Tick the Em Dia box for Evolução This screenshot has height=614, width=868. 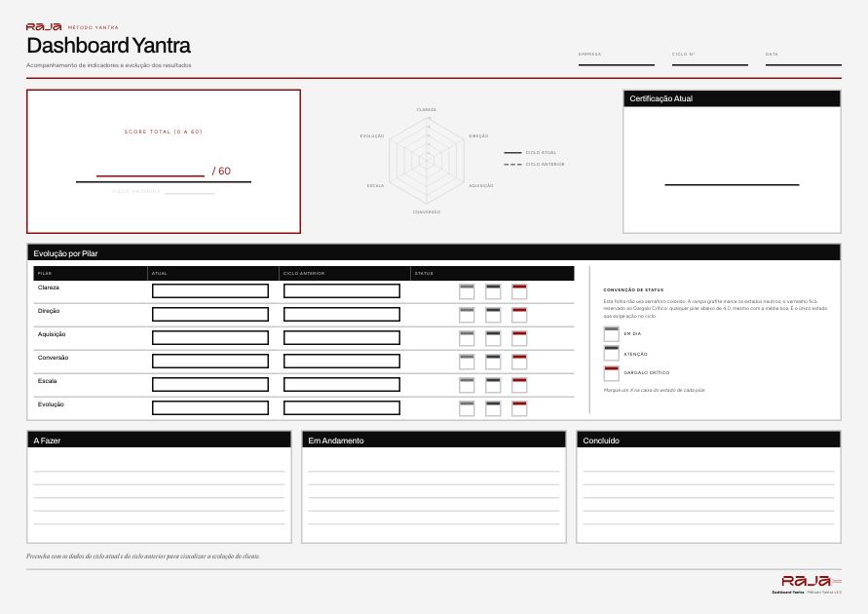point(467,408)
